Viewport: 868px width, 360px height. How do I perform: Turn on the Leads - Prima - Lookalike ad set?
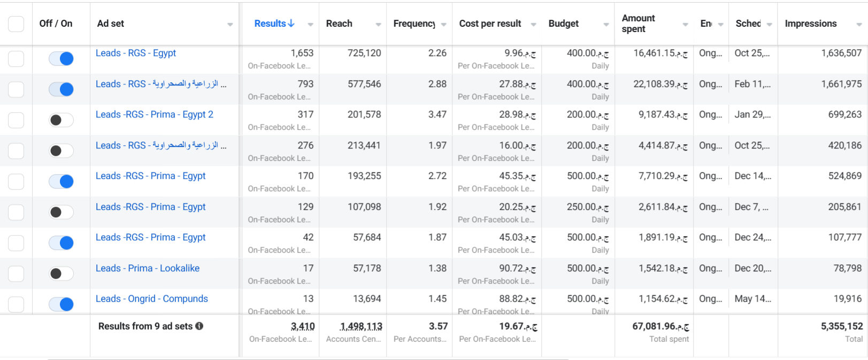coord(61,273)
